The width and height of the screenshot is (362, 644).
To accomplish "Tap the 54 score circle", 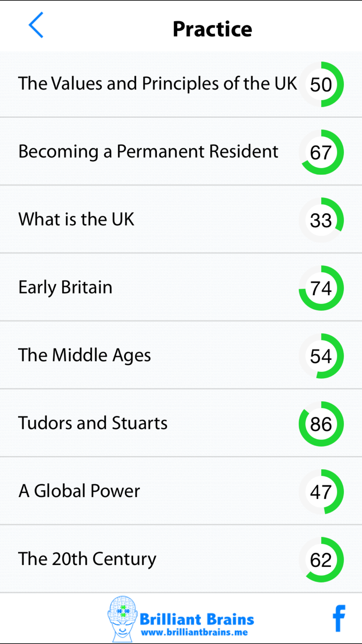I will (321, 356).
